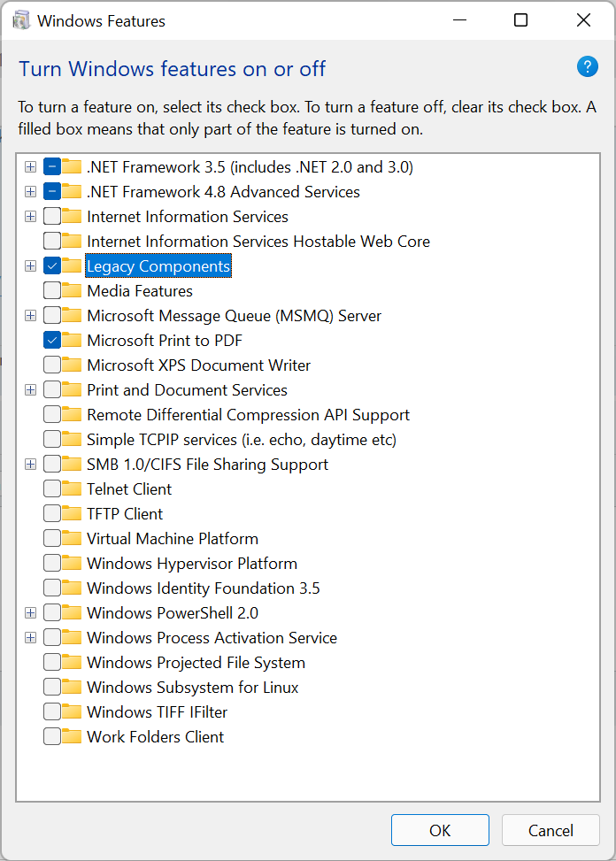616x861 pixels.
Task: Click folder icon next to Windows Identity Foundation 3.5
Action: [x=72, y=588]
